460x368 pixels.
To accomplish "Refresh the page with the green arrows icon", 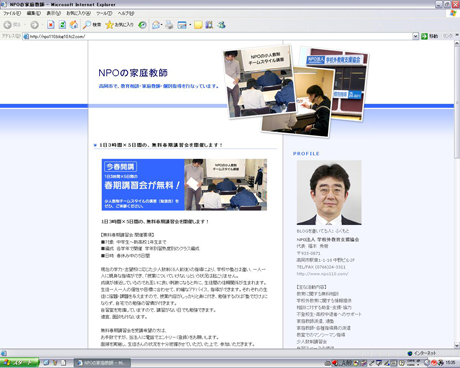I will pos(62,25).
